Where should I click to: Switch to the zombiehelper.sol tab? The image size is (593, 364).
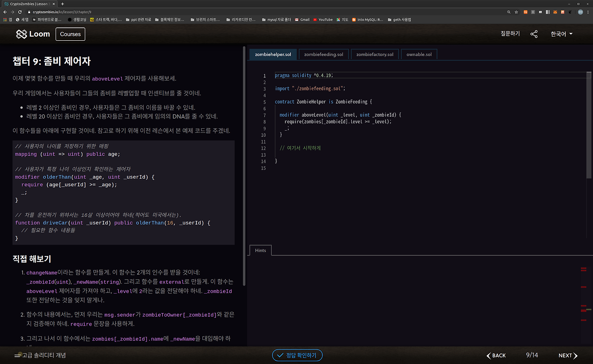[273, 54]
